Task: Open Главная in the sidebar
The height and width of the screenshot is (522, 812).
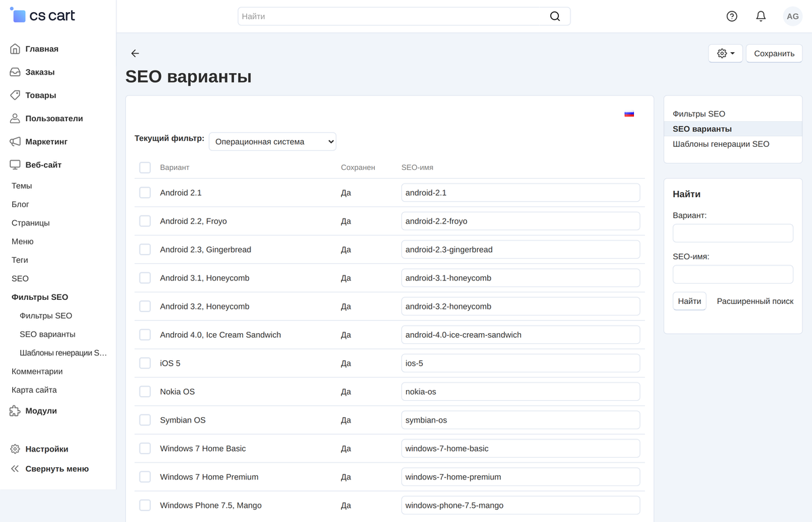Action: point(42,49)
